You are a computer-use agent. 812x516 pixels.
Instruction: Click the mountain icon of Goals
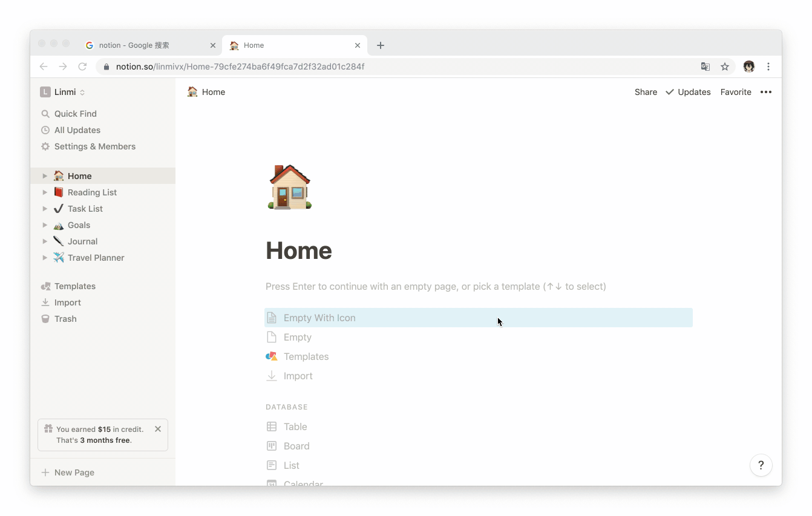coord(59,225)
